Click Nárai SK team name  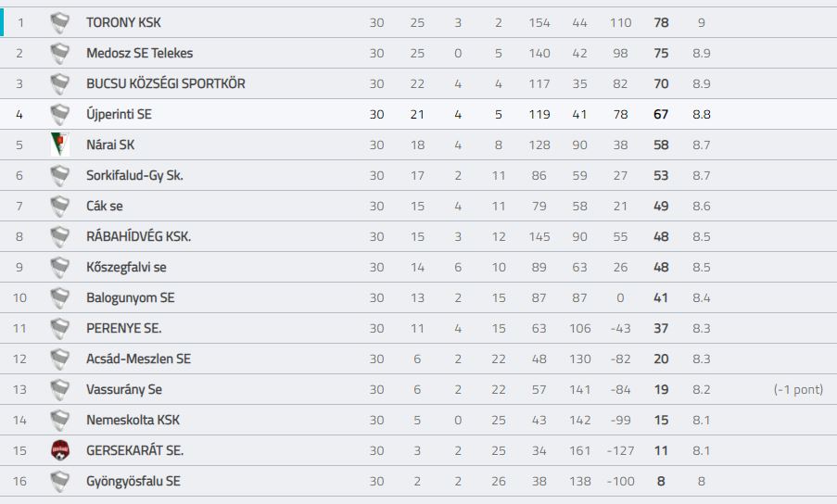tap(110, 145)
